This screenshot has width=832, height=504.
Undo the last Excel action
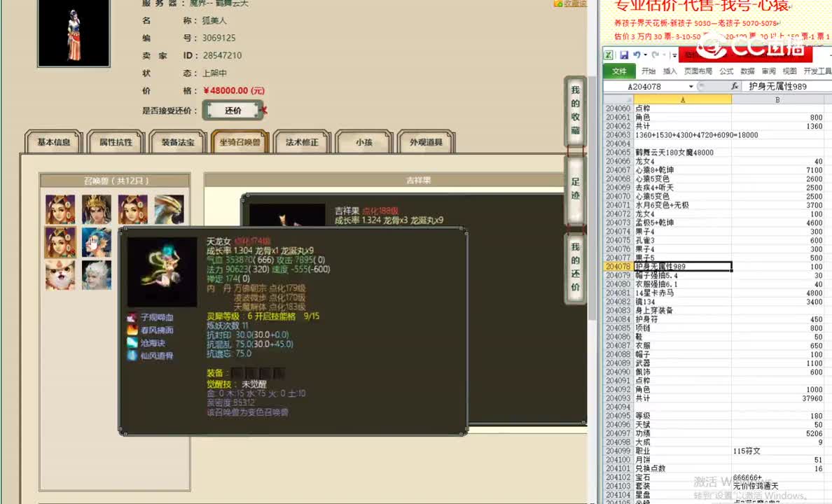(636, 55)
